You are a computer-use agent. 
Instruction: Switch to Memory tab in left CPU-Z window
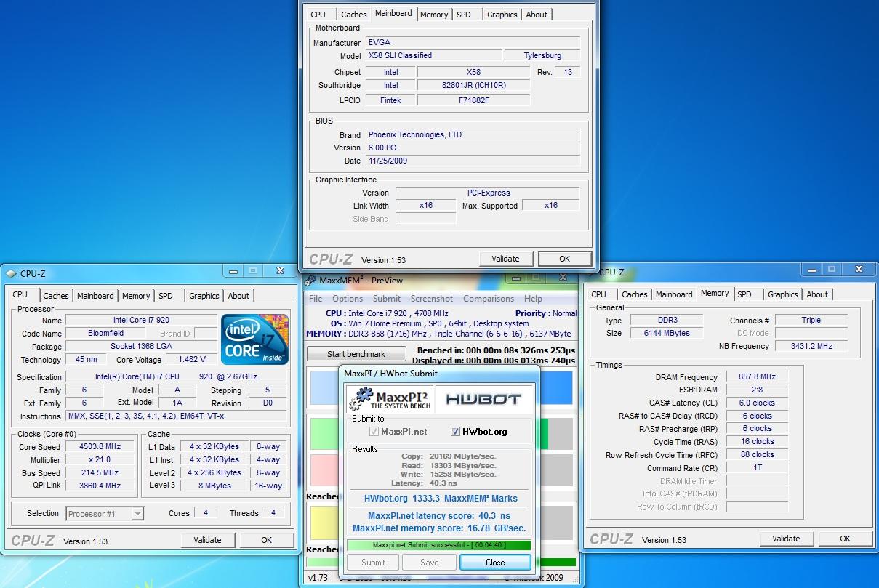click(x=136, y=296)
